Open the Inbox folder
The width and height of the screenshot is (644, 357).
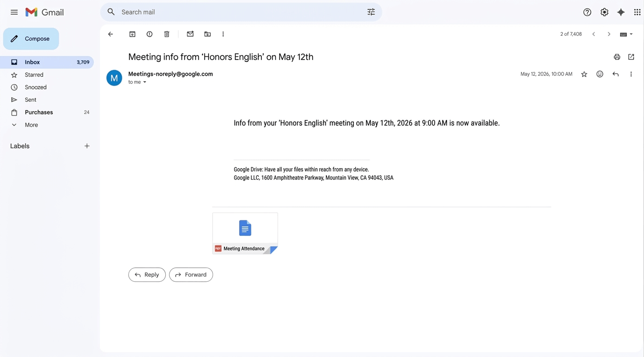coord(47,62)
